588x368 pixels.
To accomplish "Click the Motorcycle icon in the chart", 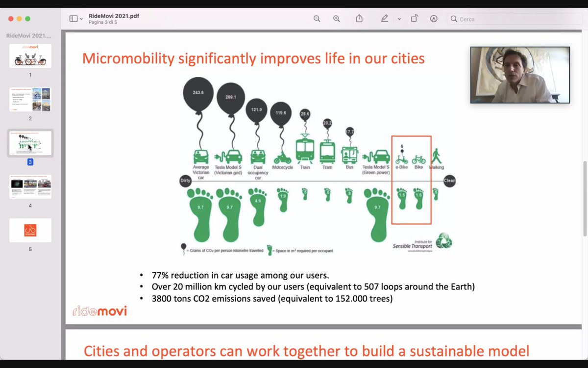I will (282, 158).
